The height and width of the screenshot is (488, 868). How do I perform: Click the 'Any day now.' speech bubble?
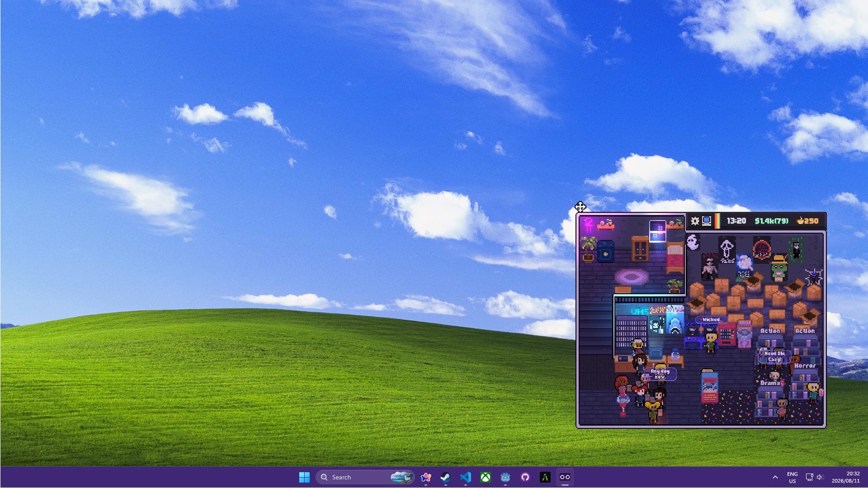click(x=660, y=374)
